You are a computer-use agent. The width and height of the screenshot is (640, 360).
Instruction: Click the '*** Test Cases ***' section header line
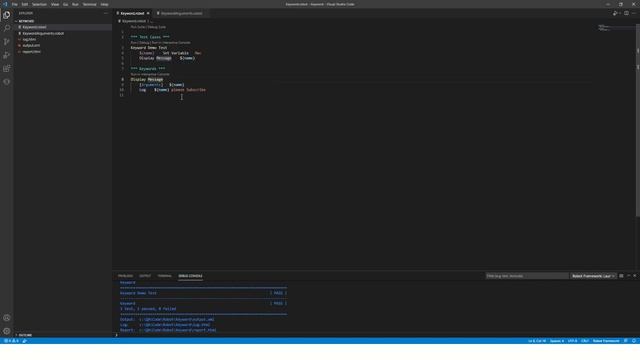click(x=150, y=37)
